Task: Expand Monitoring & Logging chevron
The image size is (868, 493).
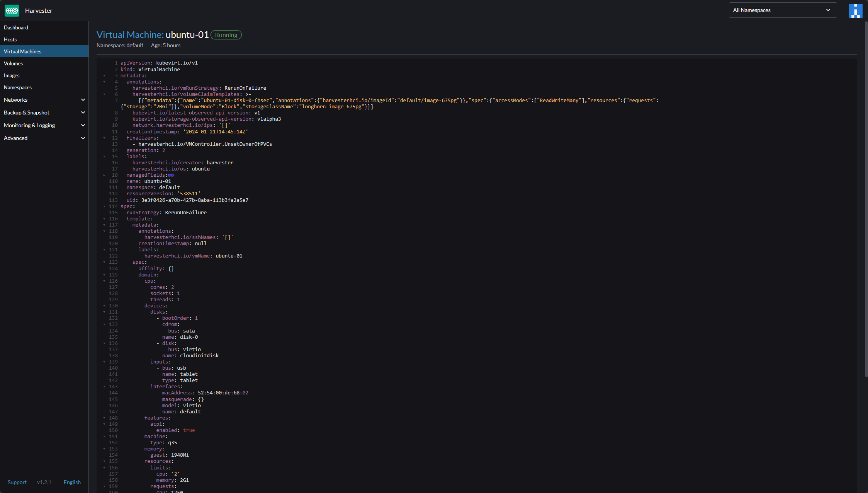Action: (83, 125)
